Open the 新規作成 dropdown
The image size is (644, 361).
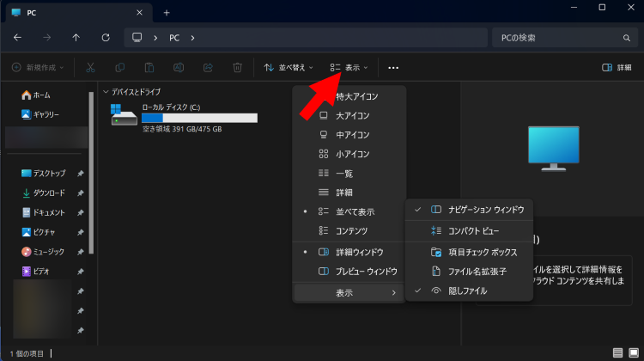pyautogui.click(x=38, y=67)
